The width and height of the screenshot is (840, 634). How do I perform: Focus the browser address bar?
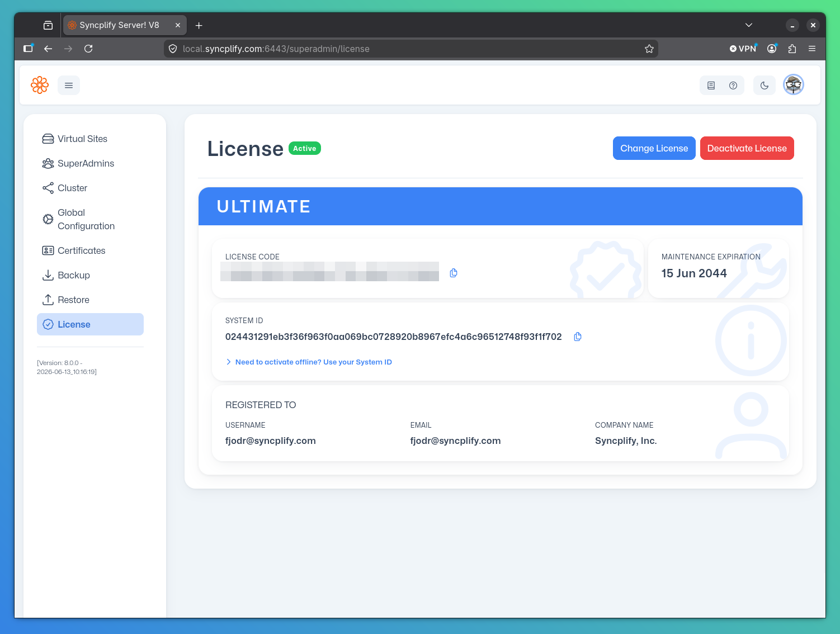point(411,49)
